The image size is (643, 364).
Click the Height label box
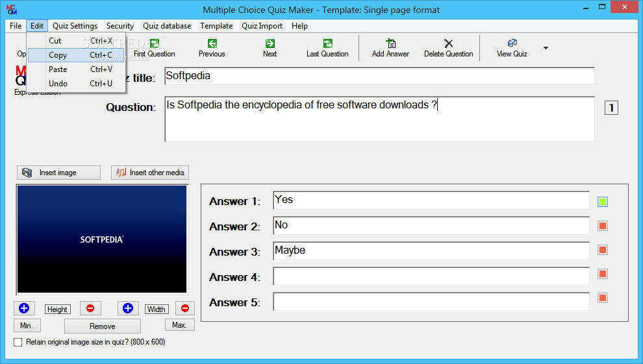click(x=57, y=309)
